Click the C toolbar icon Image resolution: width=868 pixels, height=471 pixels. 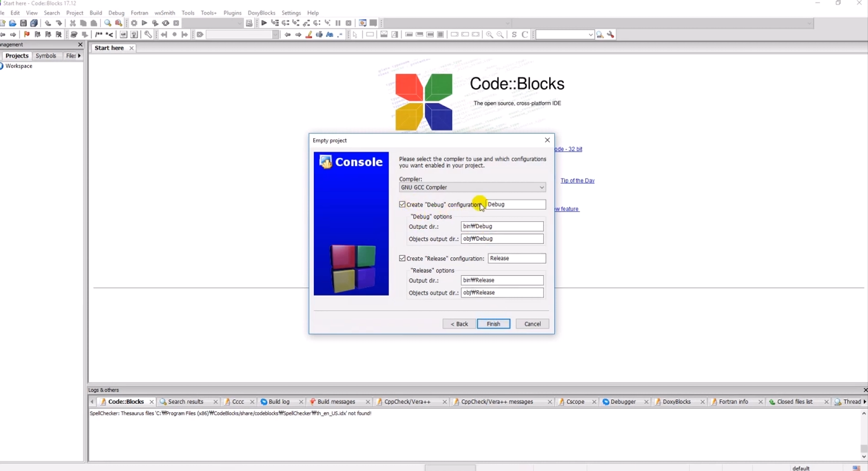point(525,35)
